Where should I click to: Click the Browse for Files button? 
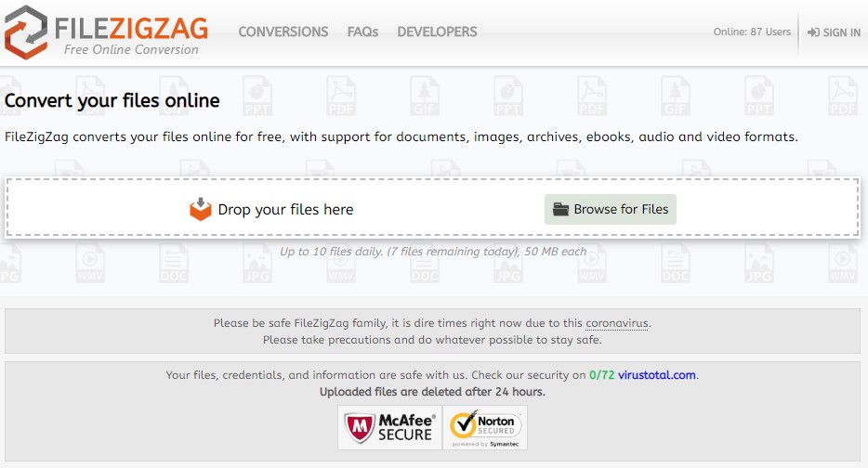610,209
